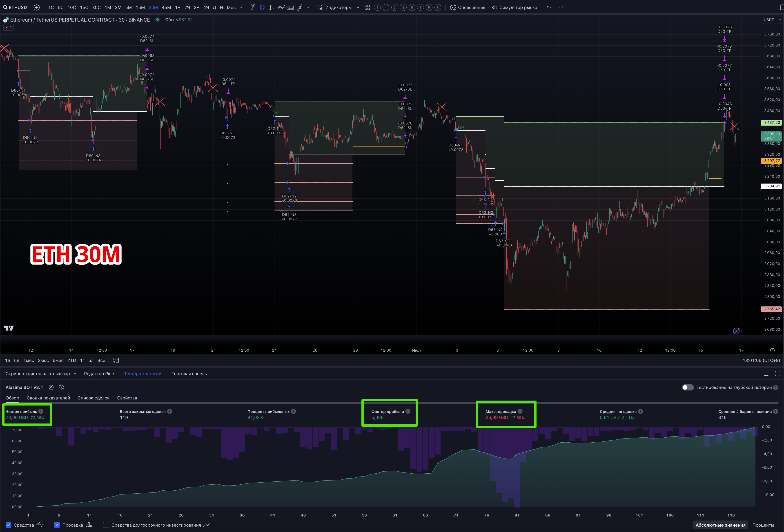Select the area chart type icon

coord(290,7)
